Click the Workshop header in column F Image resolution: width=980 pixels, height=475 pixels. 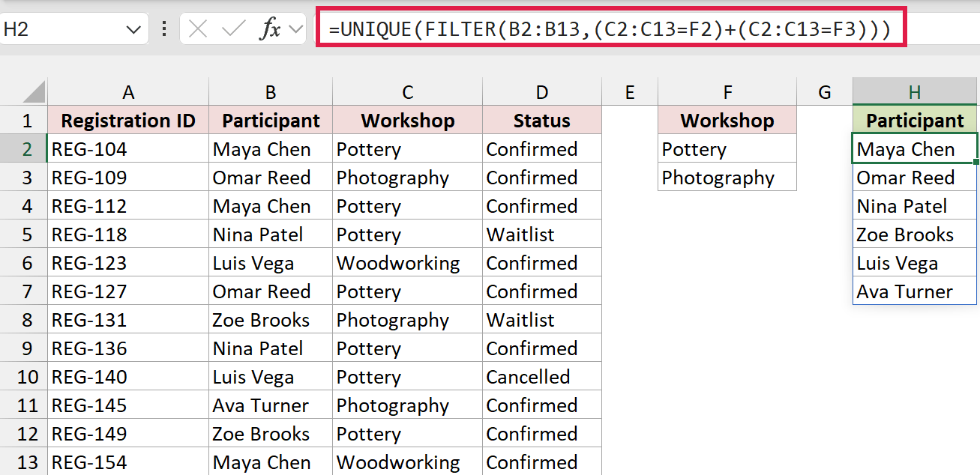727,121
